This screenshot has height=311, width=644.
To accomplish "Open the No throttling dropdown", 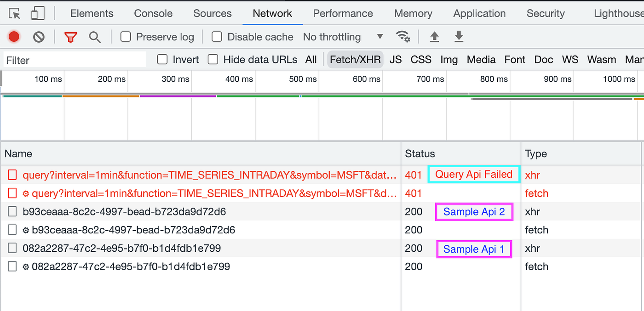I will click(343, 37).
